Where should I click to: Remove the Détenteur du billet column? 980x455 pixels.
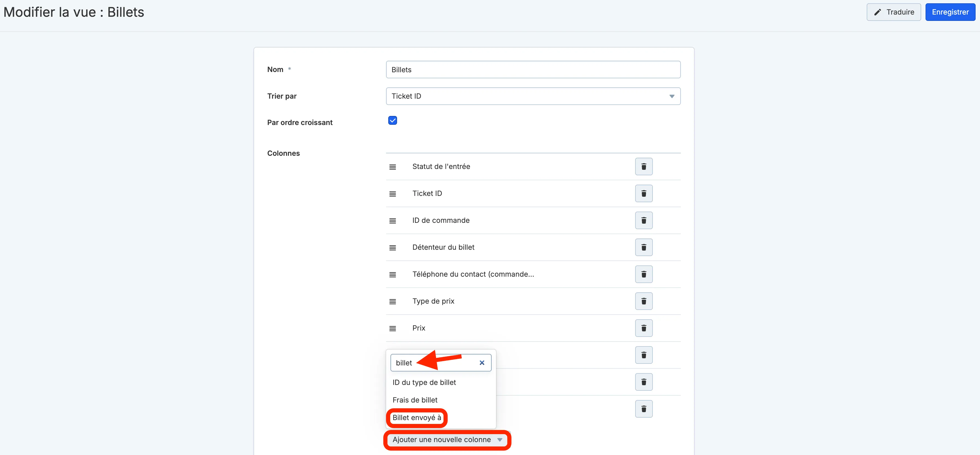pyautogui.click(x=644, y=248)
